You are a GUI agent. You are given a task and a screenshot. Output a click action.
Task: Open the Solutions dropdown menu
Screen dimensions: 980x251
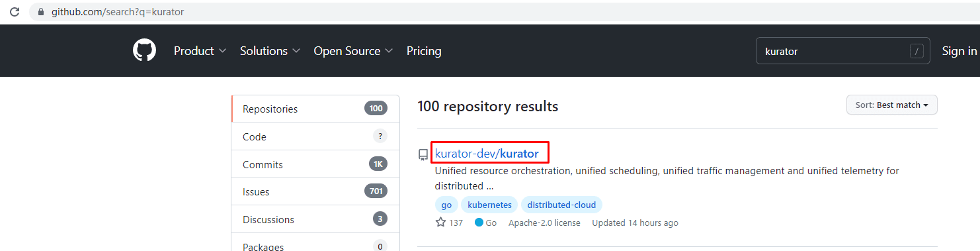point(270,51)
